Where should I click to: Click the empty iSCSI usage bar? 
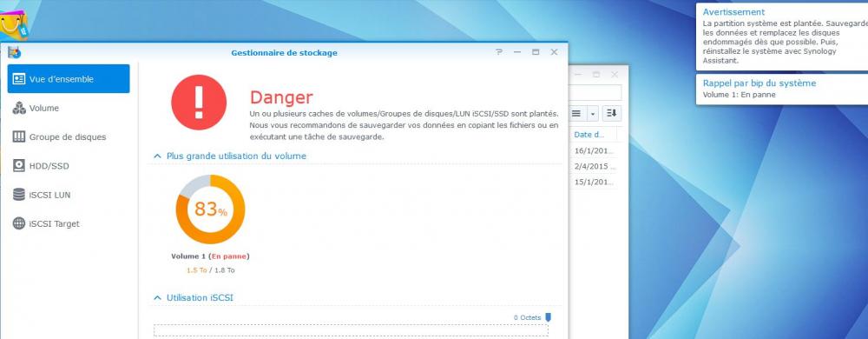(x=351, y=330)
